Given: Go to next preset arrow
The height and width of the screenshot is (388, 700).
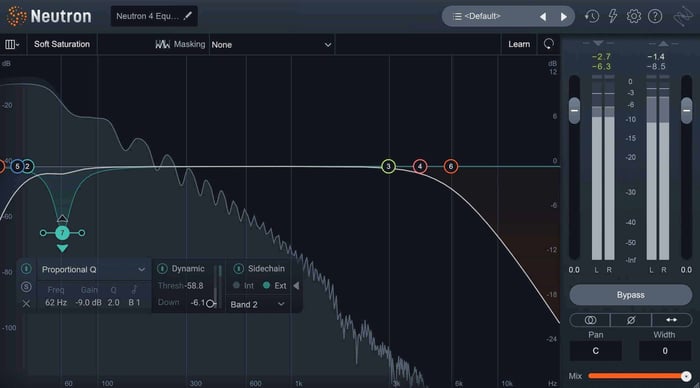Looking at the screenshot, I should [563, 17].
